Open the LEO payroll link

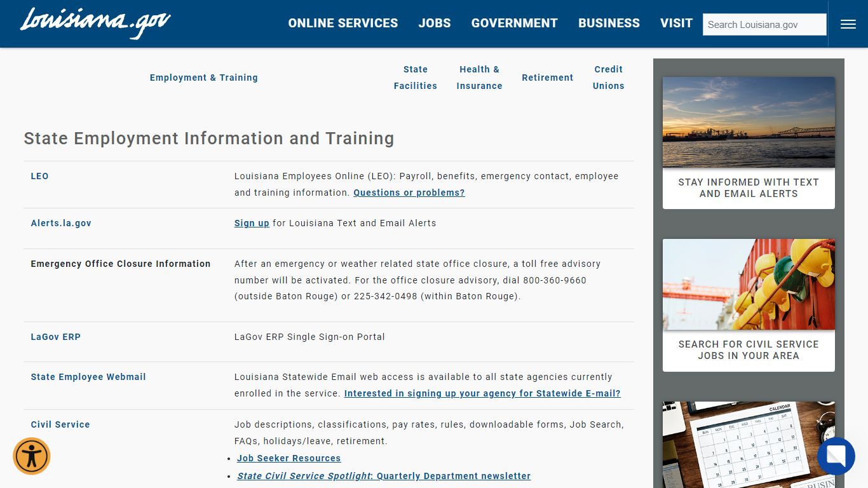pos(39,176)
